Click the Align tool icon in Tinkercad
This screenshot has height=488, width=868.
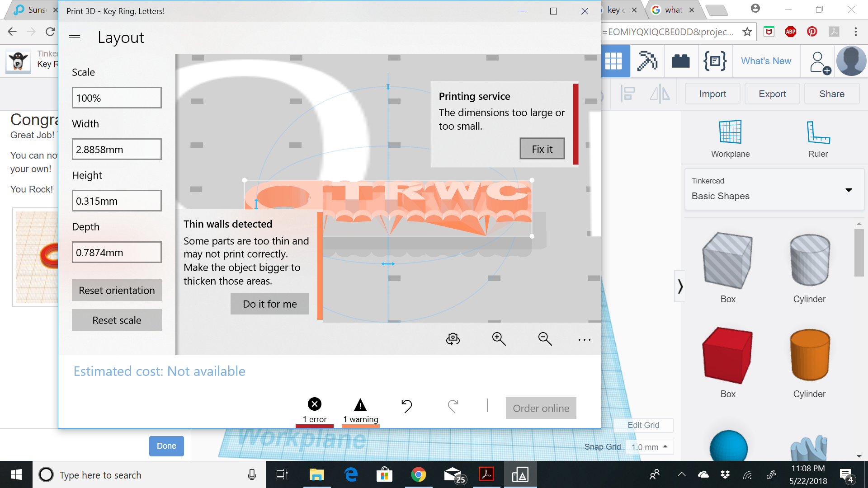[x=627, y=94]
